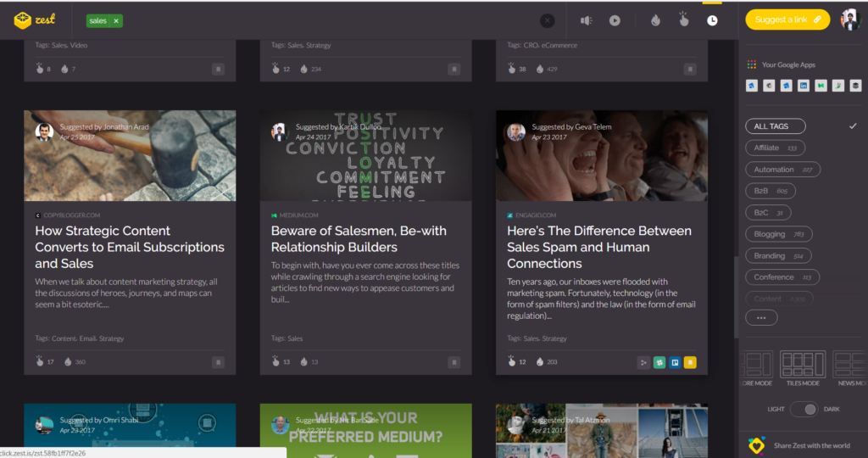Image resolution: width=868 pixels, height=458 pixels.
Task: Click the Email tag on Copyblogger card
Action: pyautogui.click(x=87, y=338)
